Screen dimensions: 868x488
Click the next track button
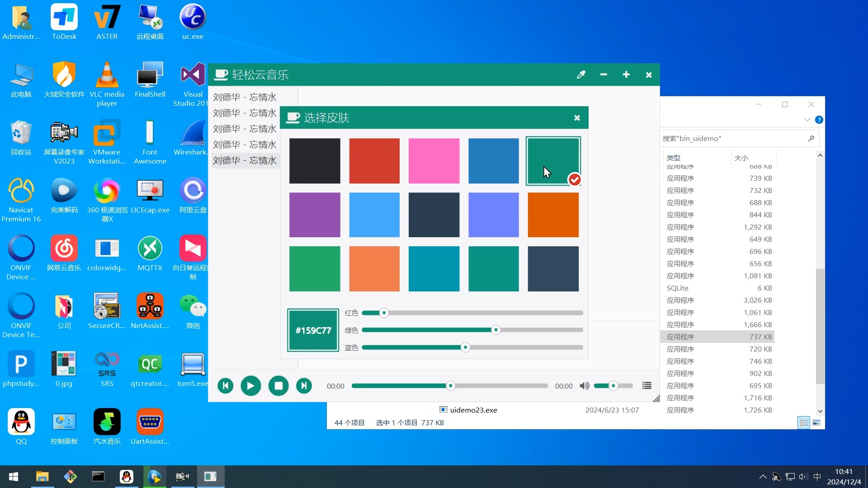tap(304, 385)
